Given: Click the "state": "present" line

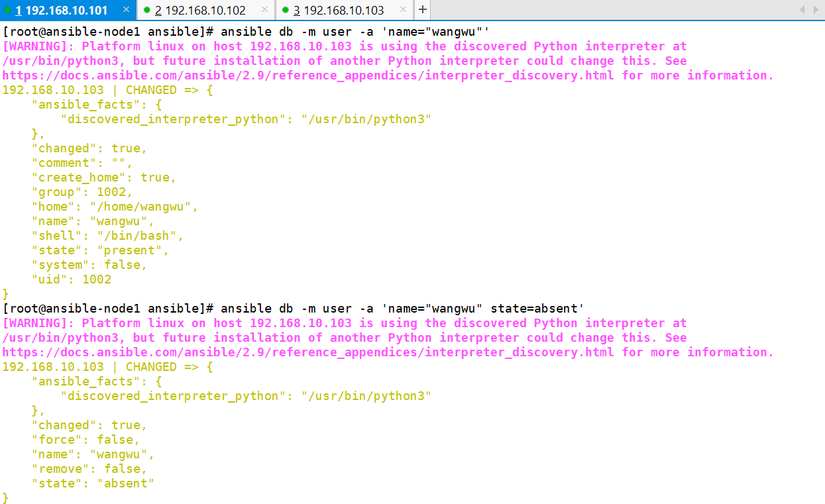Looking at the screenshot, I should (x=100, y=250).
